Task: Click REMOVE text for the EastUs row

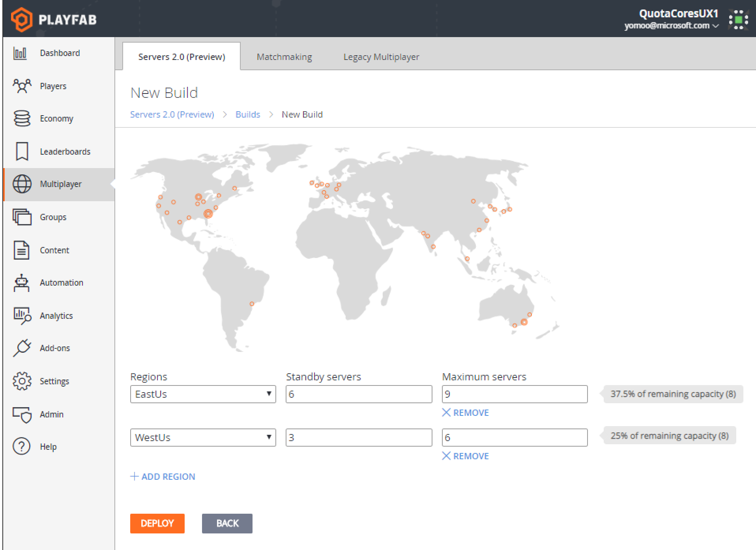Action: tap(471, 413)
